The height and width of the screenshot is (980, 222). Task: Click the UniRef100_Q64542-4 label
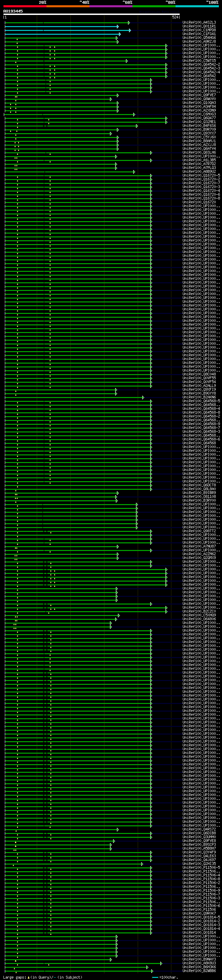[201, 72]
